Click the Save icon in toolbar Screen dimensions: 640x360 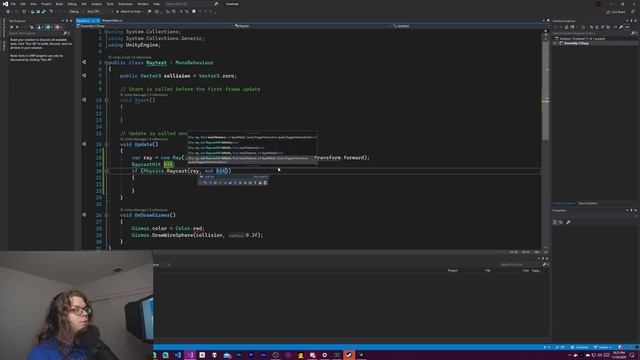(x=38, y=12)
